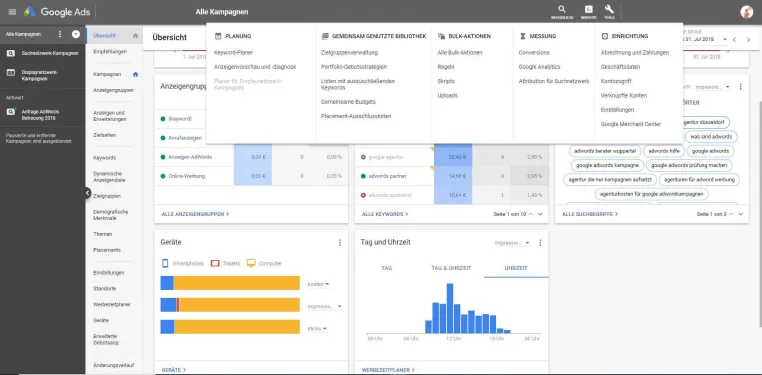Open Abrechnung und Zahlungen
762x375 pixels.
coord(635,52)
